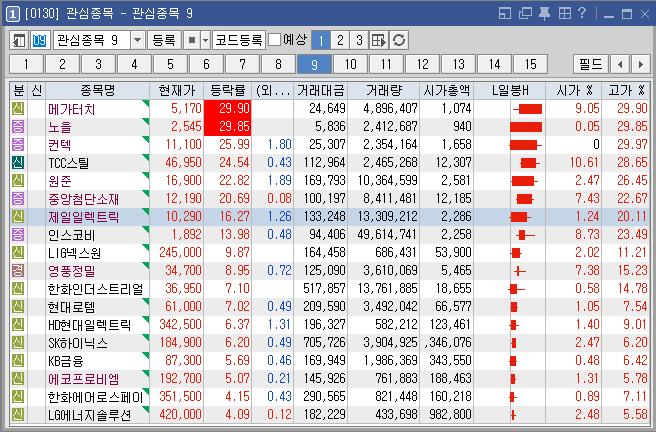Image resolution: width=656 pixels, height=432 pixels.
Task: Click the refresh icon
Action: [x=399, y=41]
